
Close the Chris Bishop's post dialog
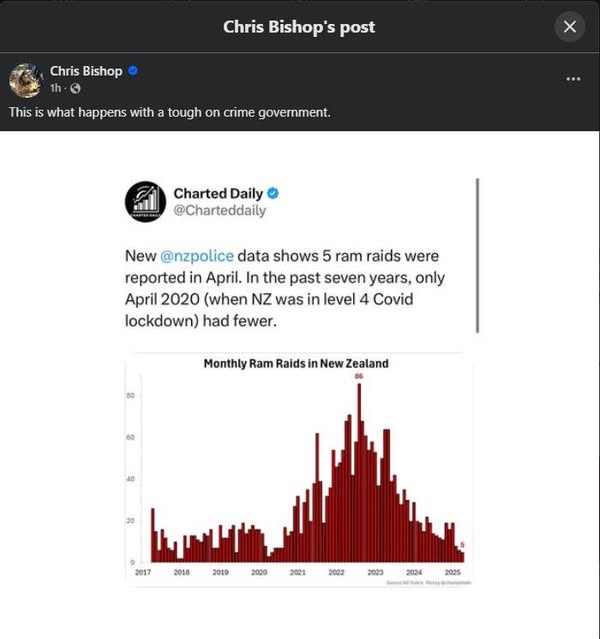(569, 27)
